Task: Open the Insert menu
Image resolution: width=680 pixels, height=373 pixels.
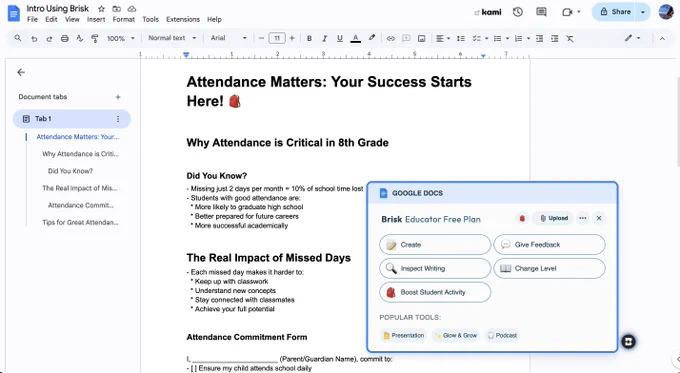Action: pyautogui.click(x=96, y=20)
